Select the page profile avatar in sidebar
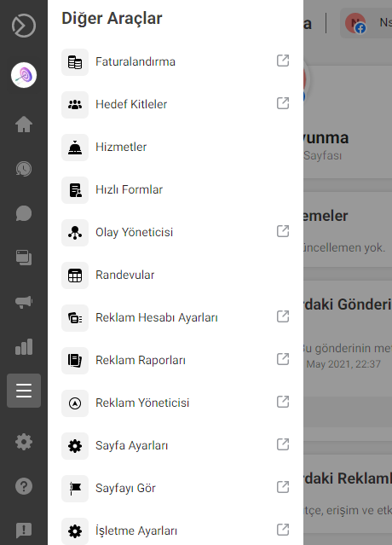392x545 pixels. [24, 75]
